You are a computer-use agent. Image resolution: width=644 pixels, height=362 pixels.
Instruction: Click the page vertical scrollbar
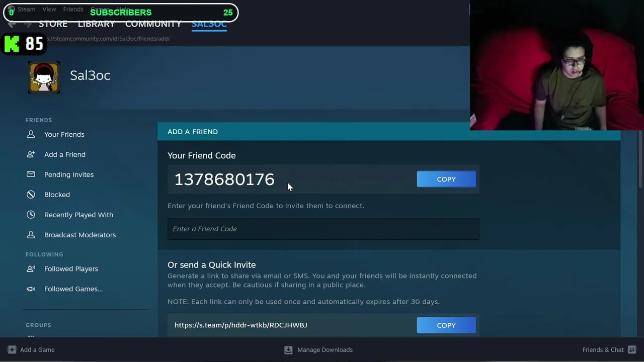pos(640,158)
